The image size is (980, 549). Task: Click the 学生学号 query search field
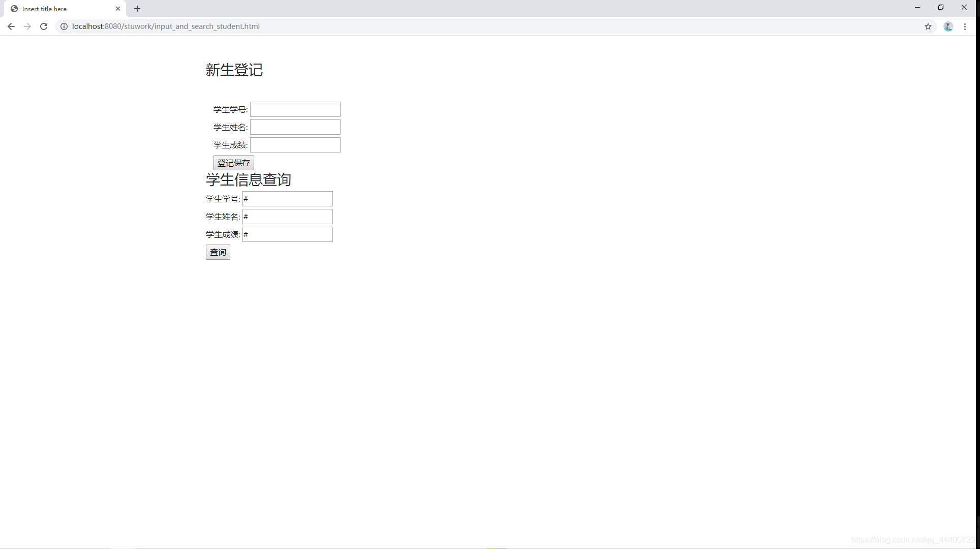click(x=287, y=198)
